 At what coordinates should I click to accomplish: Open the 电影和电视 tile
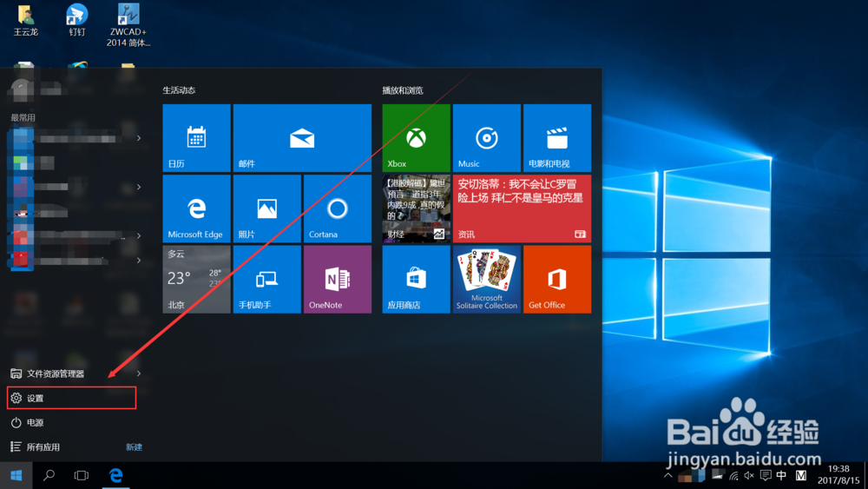(x=557, y=138)
